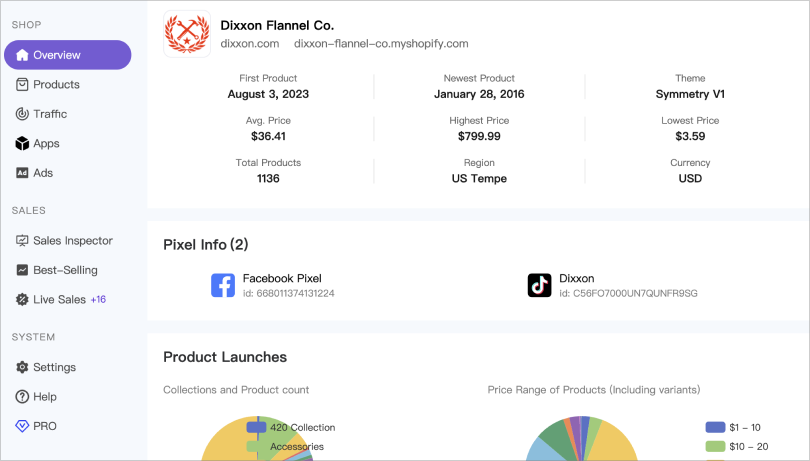Click the Traffic icon in sidebar

(22, 114)
